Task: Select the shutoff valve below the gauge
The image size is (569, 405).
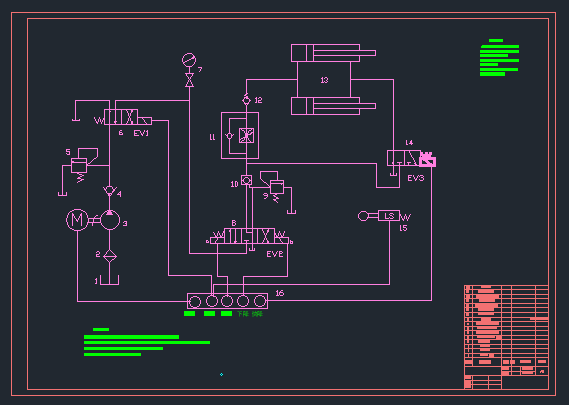Action: (x=189, y=80)
